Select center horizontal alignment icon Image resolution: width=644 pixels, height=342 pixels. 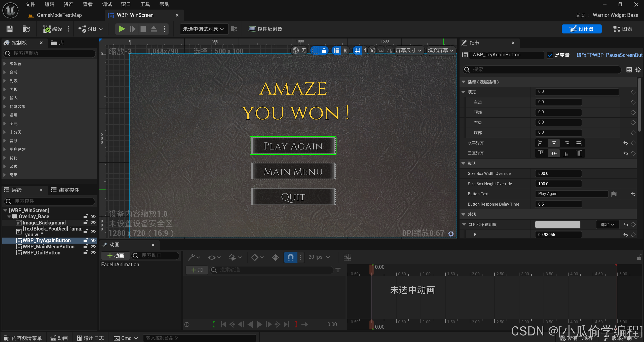[554, 143]
